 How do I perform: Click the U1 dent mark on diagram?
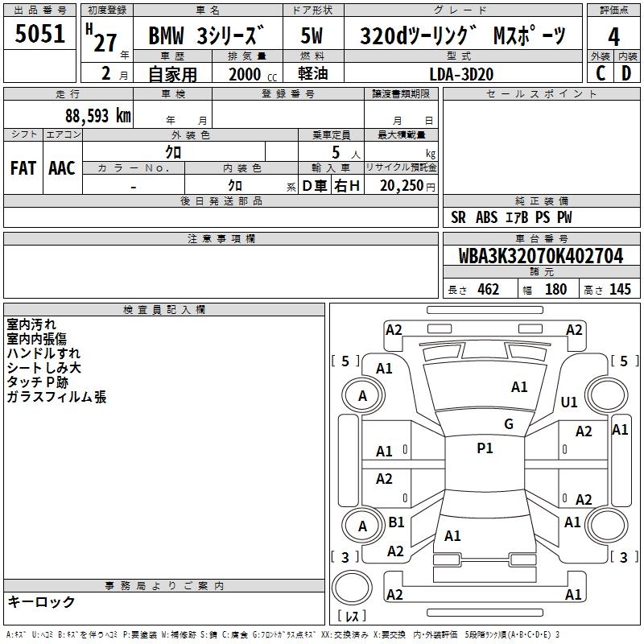(x=569, y=402)
